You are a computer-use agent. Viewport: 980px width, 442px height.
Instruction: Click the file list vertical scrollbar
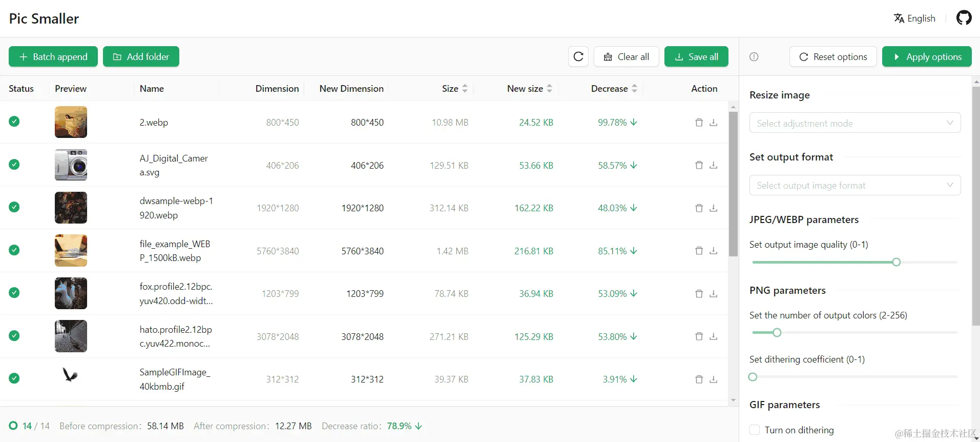point(733,184)
